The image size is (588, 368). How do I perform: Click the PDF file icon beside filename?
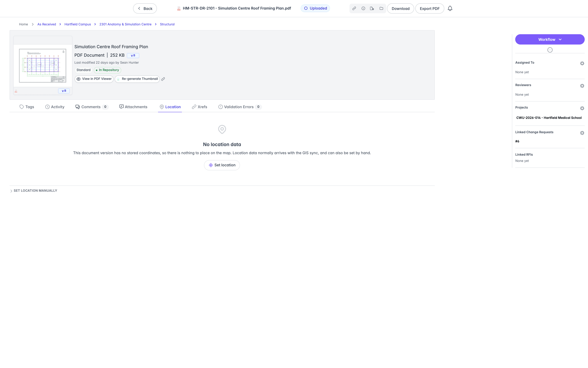179,8
